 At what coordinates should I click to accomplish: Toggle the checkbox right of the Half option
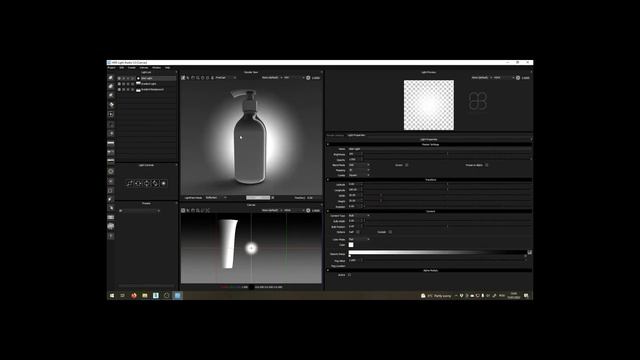390,232
